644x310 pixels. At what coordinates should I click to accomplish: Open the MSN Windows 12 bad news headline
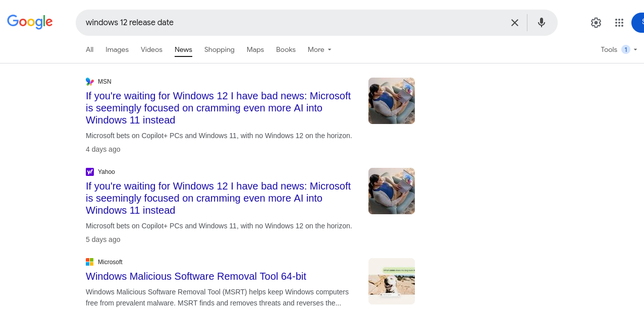218,108
